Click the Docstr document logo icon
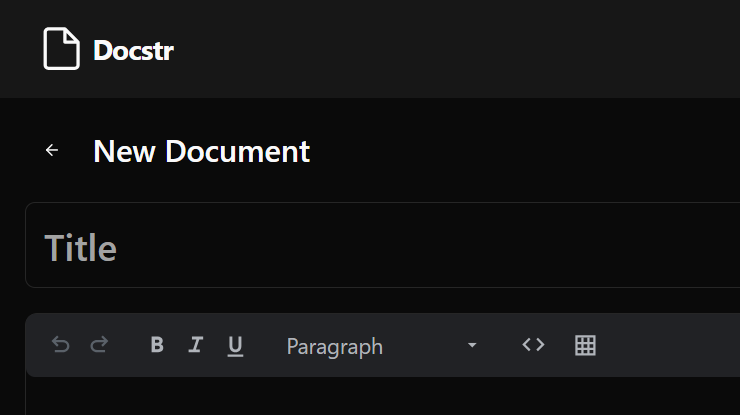The image size is (740, 415). (x=61, y=49)
